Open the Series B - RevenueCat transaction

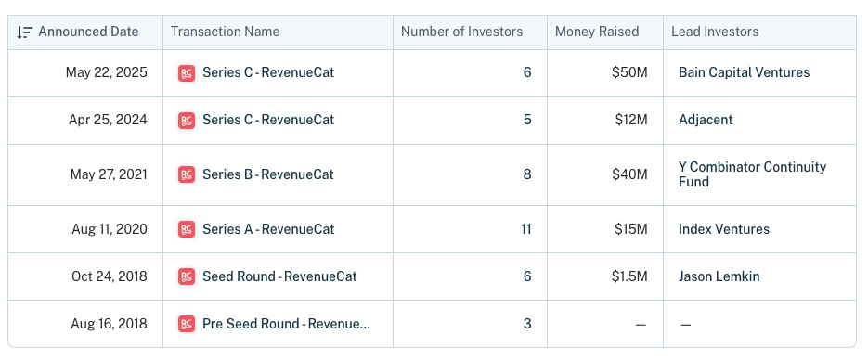tap(268, 174)
